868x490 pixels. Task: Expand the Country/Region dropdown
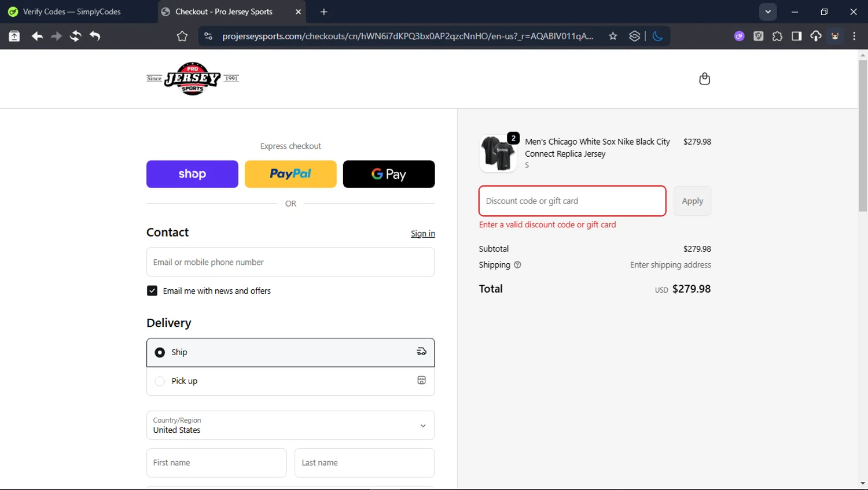290,425
